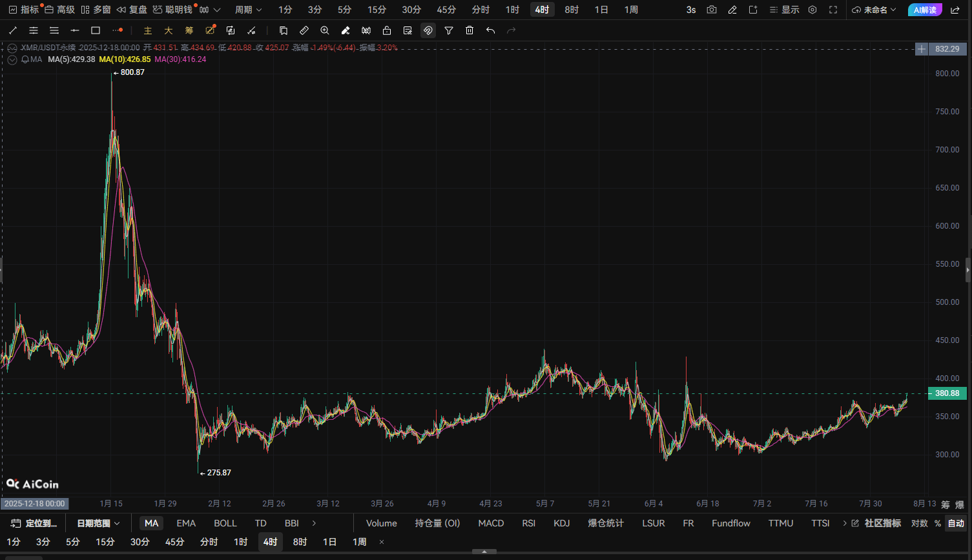Delete drawings with the trash icon
The width and height of the screenshot is (972, 560).
[470, 30]
